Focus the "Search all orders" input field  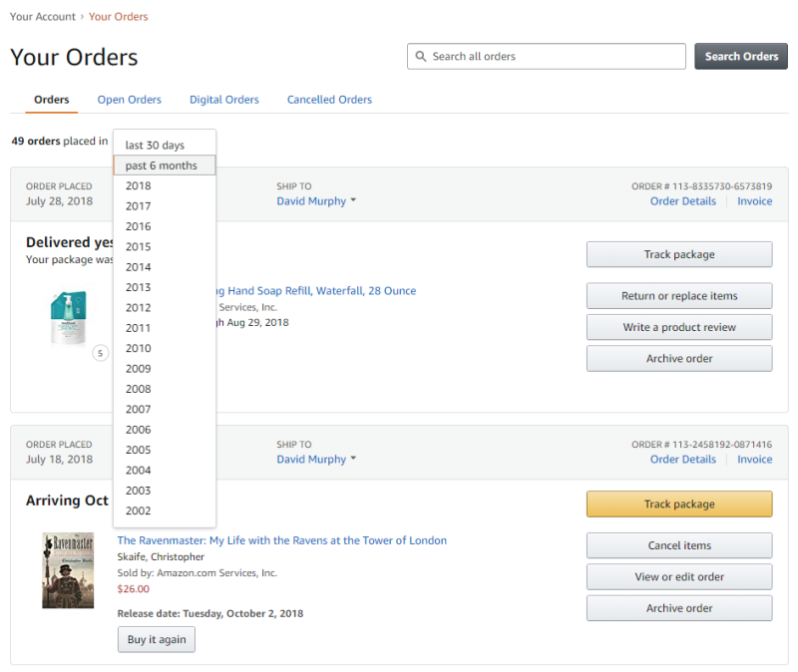pos(555,57)
